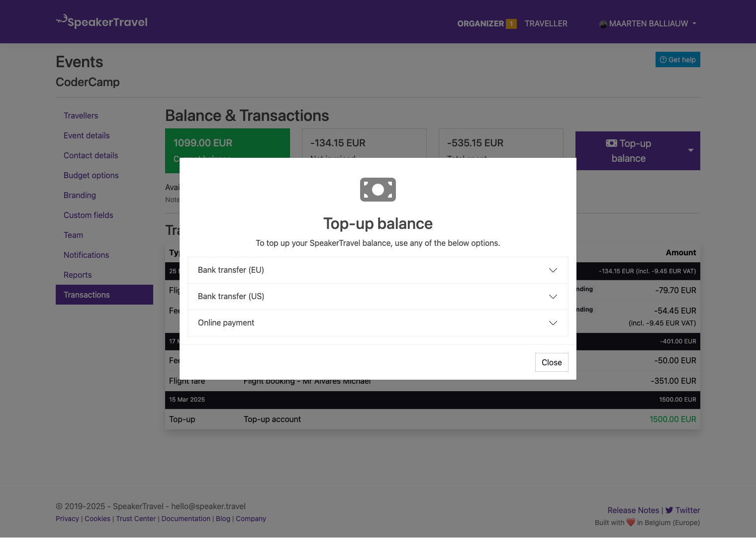This screenshot has height=540, width=756.
Task: Open the Travellers sidebar item
Action: pos(81,115)
